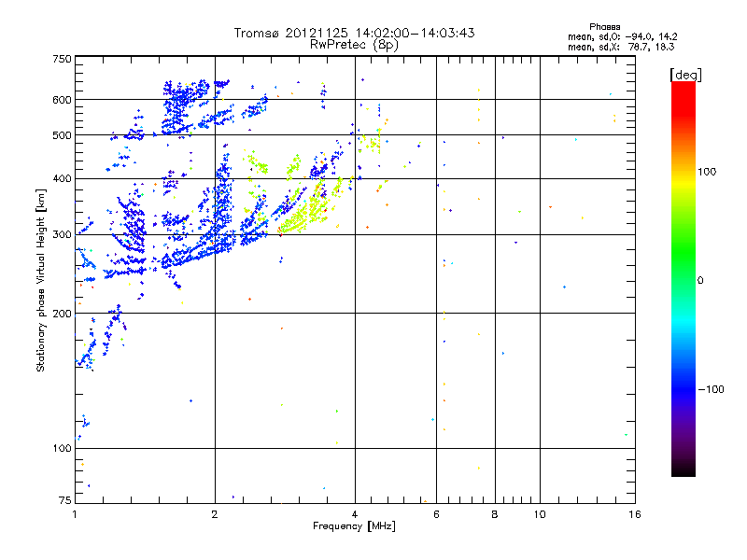Click y-axis tick label '200'
This screenshot has width=747, height=560.
coord(63,314)
